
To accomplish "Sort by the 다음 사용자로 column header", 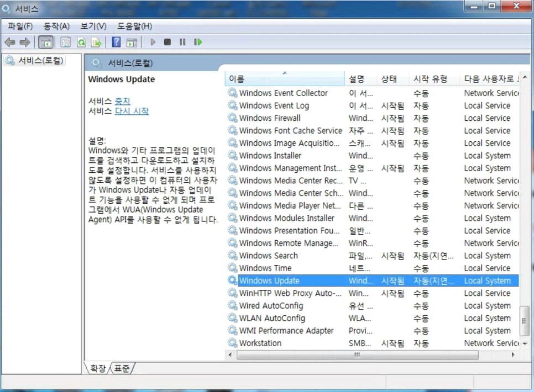I will click(x=490, y=79).
